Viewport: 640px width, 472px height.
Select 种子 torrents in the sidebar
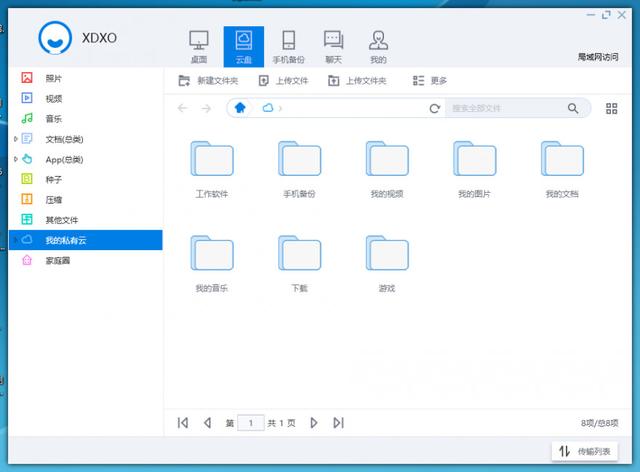click(x=86, y=180)
